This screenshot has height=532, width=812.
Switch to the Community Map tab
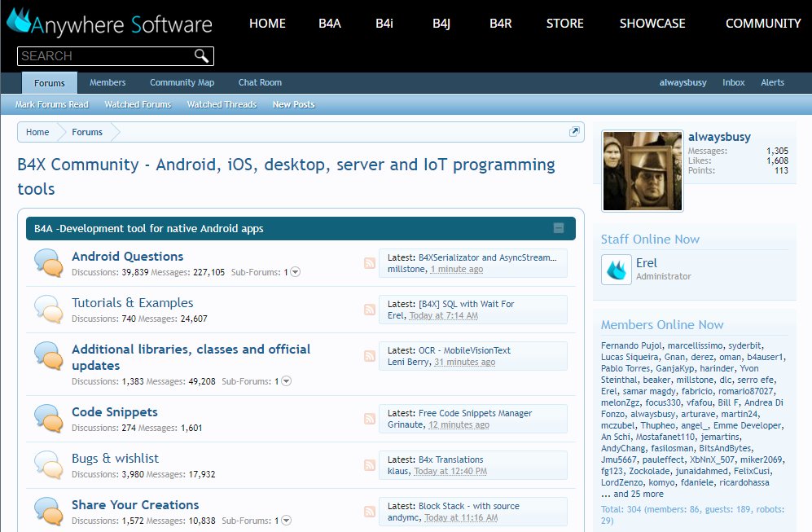[182, 82]
